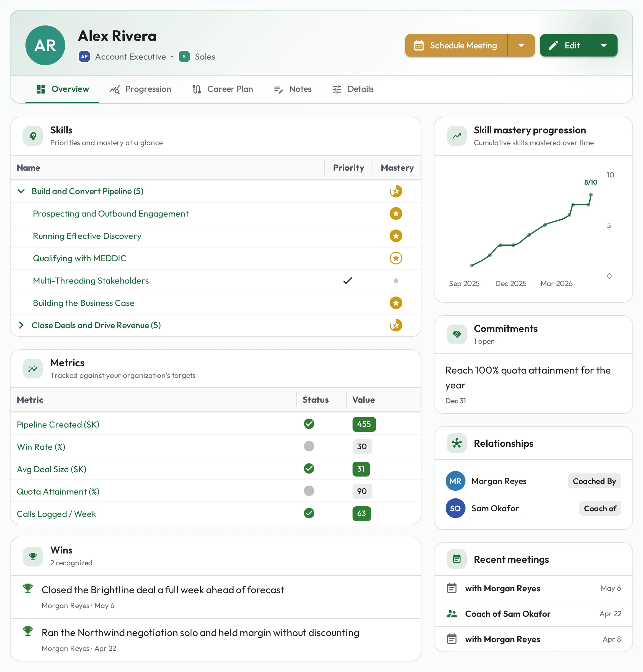Open the Details tab
The height and width of the screenshot is (672, 643).
click(x=353, y=89)
